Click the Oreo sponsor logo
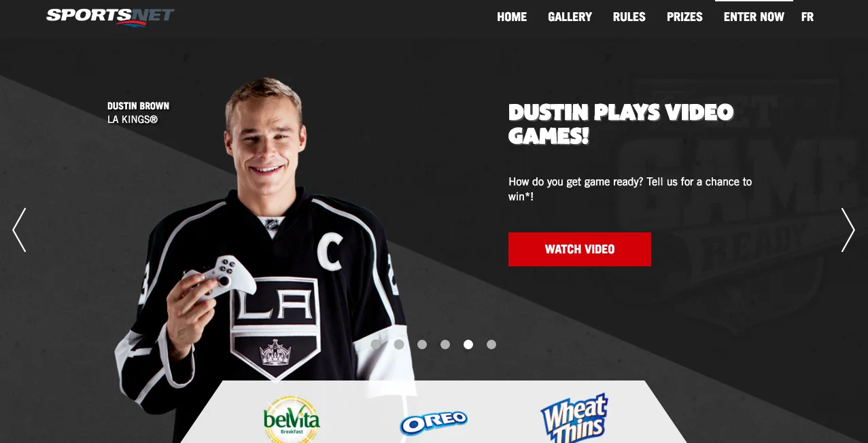 point(434,422)
